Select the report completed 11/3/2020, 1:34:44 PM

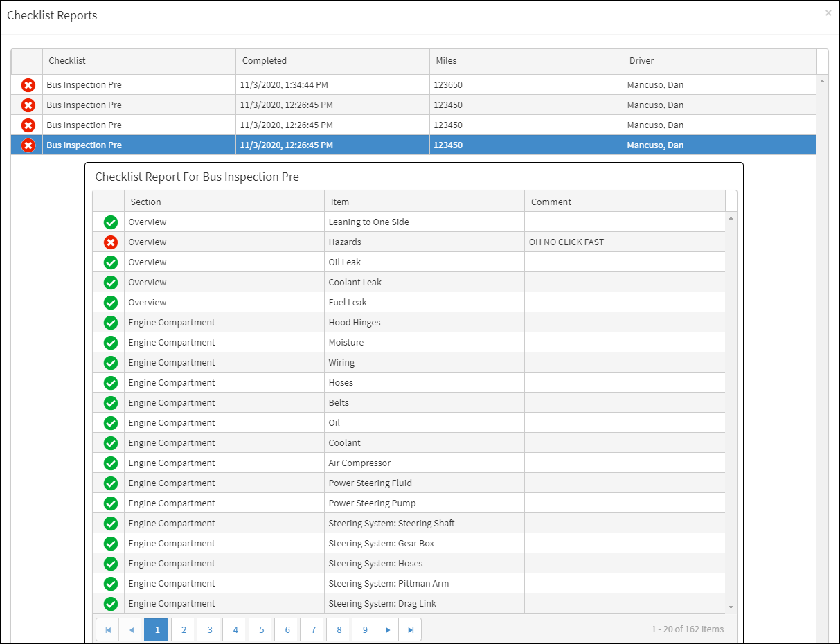click(x=413, y=85)
